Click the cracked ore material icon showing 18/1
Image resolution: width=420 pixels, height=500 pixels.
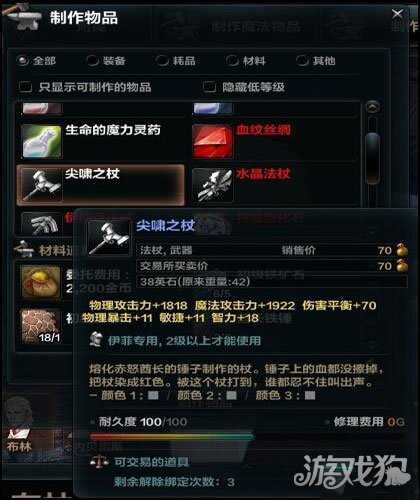(x=41, y=327)
